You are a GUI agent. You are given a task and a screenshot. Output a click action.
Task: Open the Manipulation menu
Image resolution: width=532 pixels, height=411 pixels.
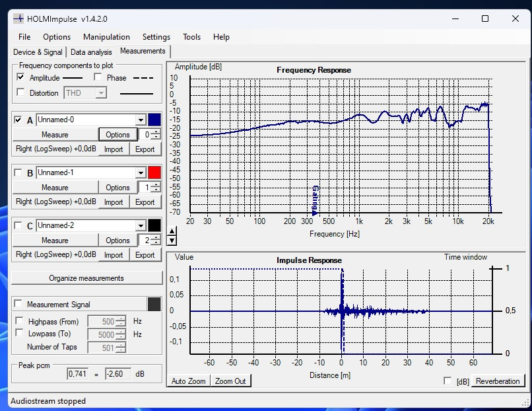coord(106,37)
